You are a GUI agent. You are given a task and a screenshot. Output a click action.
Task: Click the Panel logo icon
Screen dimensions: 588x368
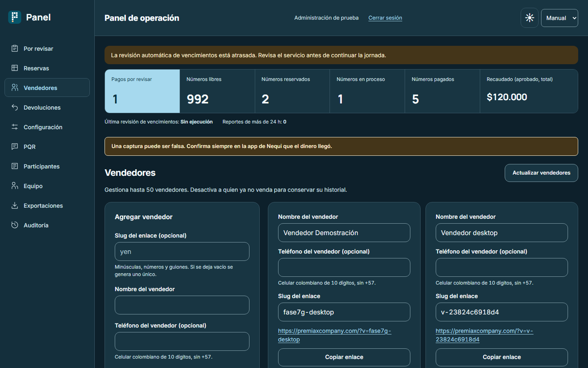coord(15,17)
